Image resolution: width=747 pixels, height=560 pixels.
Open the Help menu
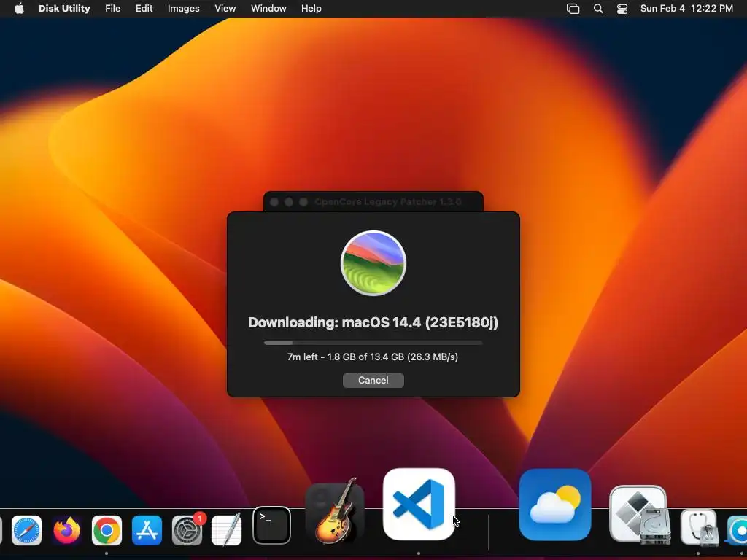point(311,9)
